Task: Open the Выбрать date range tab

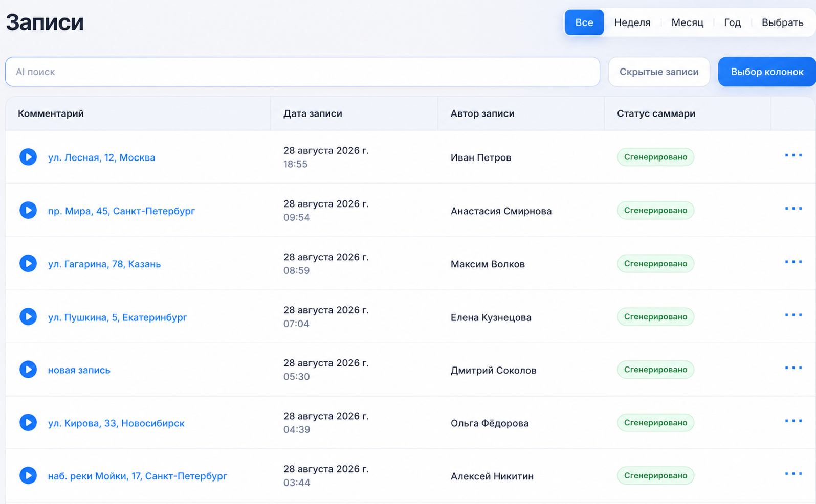Action: (782, 22)
